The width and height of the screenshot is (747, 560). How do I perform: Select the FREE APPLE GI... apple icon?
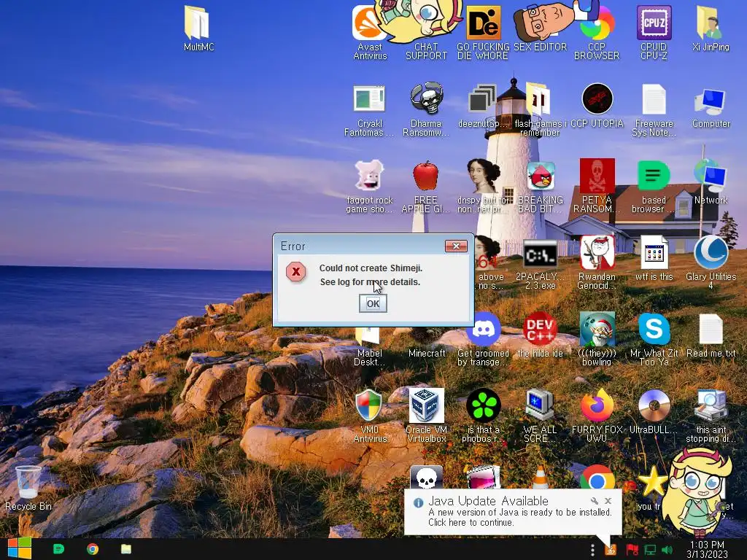pyautogui.click(x=425, y=187)
